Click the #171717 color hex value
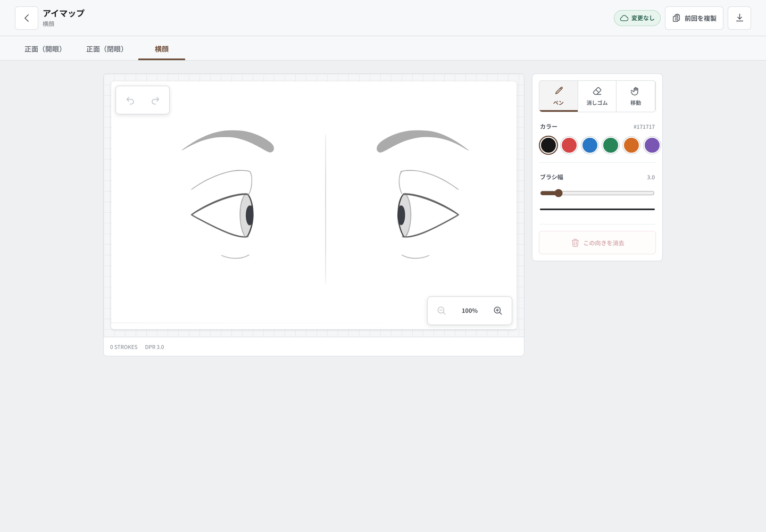The height and width of the screenshot is (532, 766). 644,127
